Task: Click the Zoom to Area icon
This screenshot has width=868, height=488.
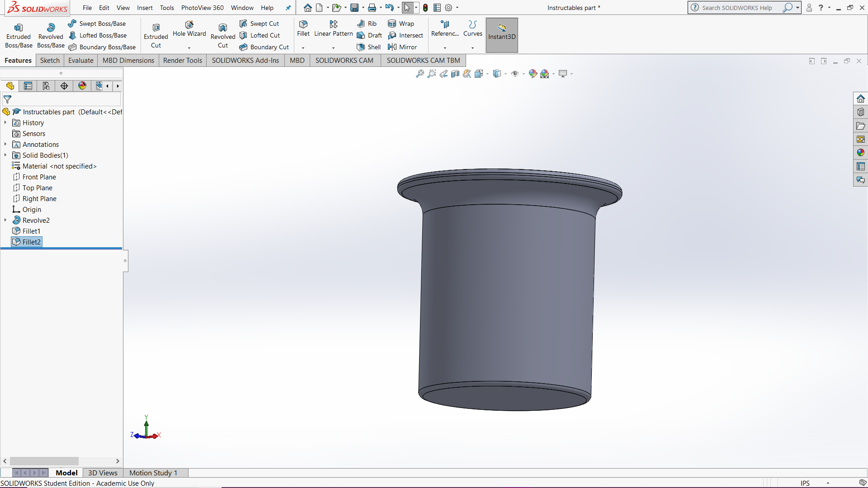Action: coord(432,74)
